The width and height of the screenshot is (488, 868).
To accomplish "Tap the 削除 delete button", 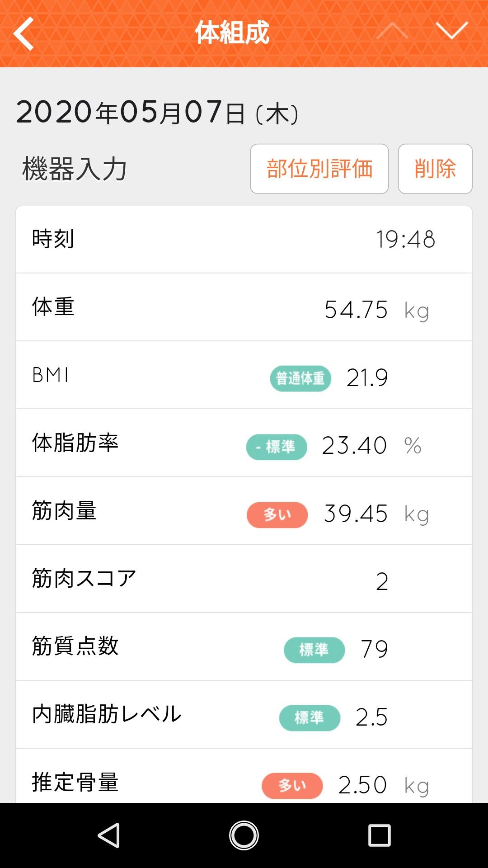I will click(435, 169).
